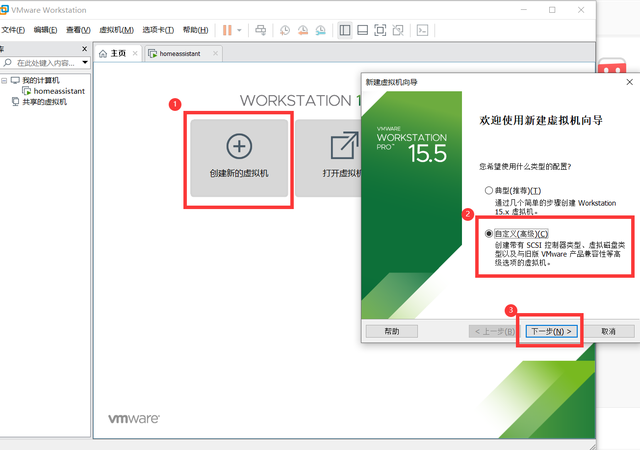Image resolution: width=640 pixels, height=450 pixels.
Task: Select the 典型(推荐)(T) radio option
Action: coord(489,190)
